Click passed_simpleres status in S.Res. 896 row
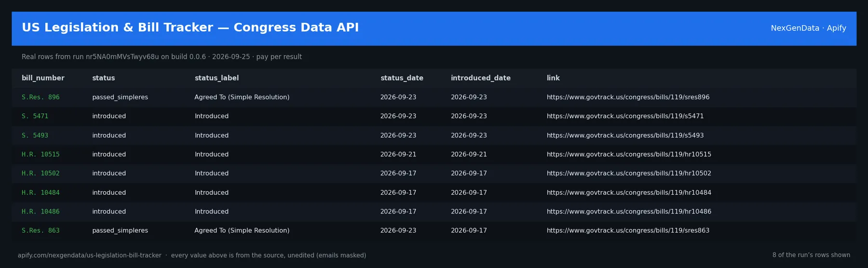The image size is (868, 268). [120, 97]
